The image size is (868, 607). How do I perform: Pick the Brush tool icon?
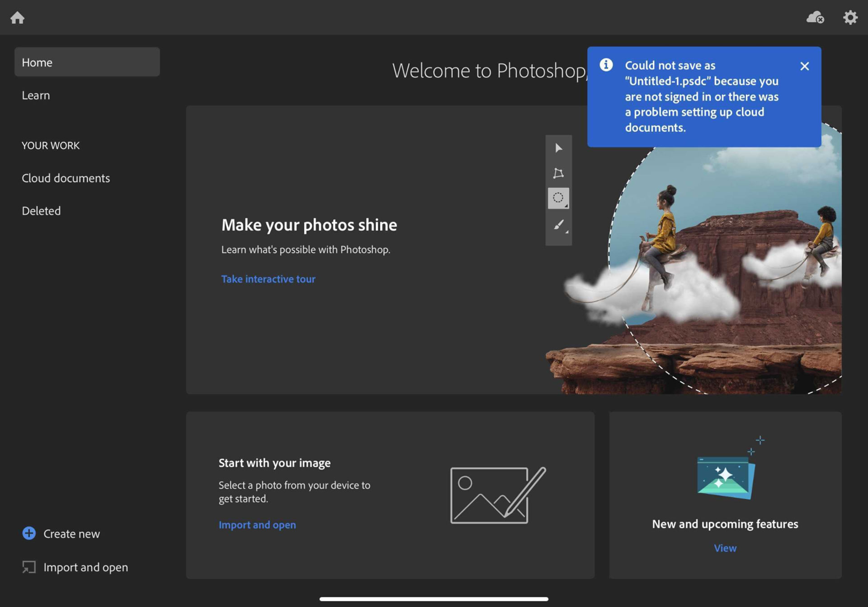click(x=558, y=225)
